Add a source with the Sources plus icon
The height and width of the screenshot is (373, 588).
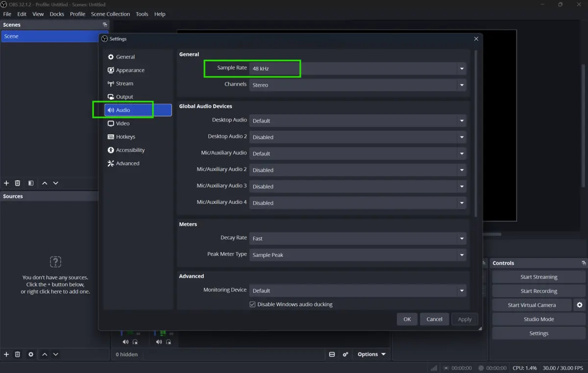coord(6,354)
